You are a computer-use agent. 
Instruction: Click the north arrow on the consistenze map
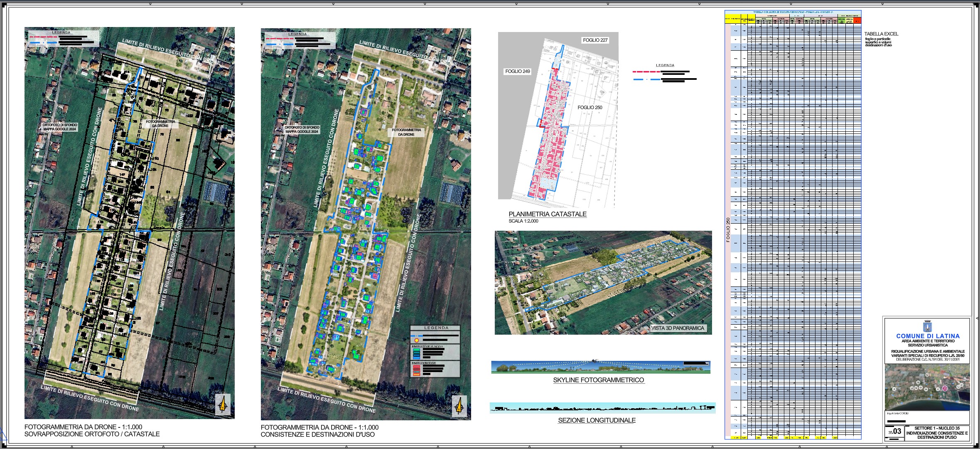coord(459,406)
